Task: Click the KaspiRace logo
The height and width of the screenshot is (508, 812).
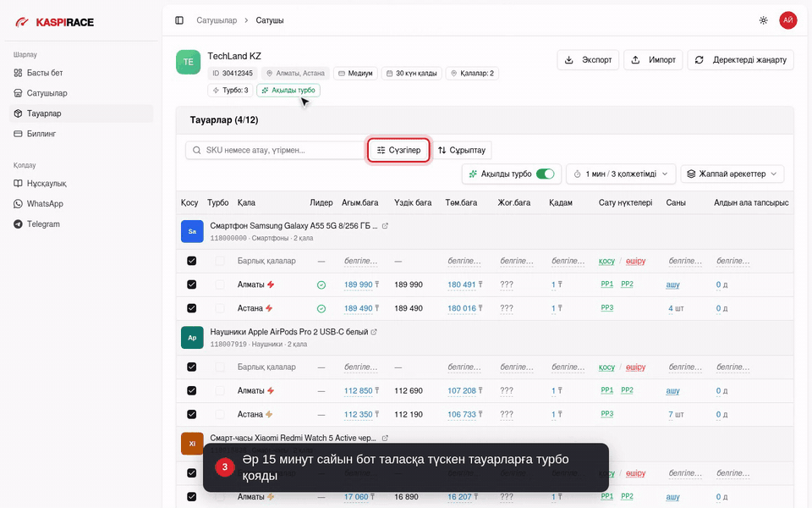Action: coord(55,22)
